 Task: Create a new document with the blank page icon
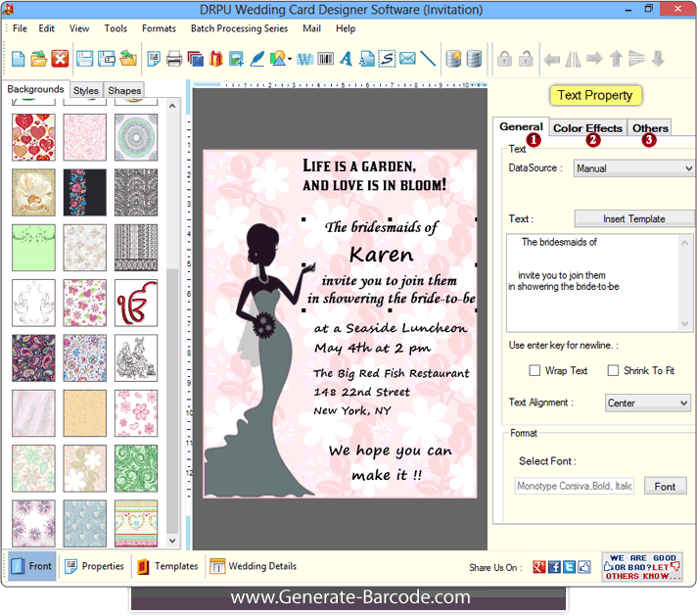18,59
